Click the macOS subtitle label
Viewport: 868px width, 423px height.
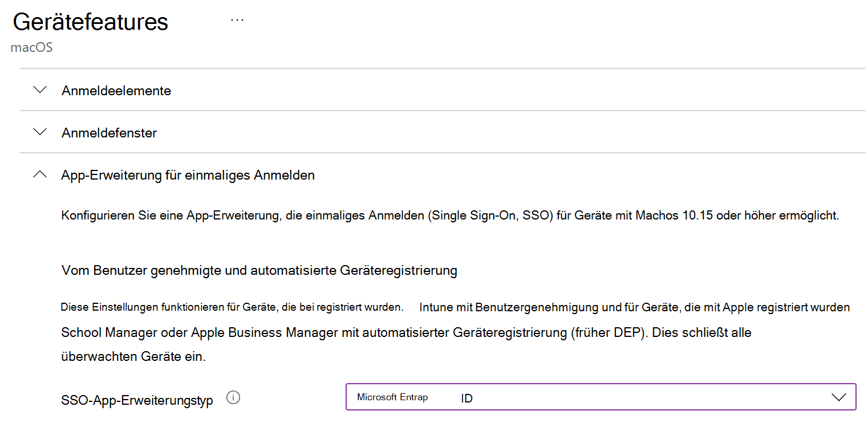(x=31, y=47)
